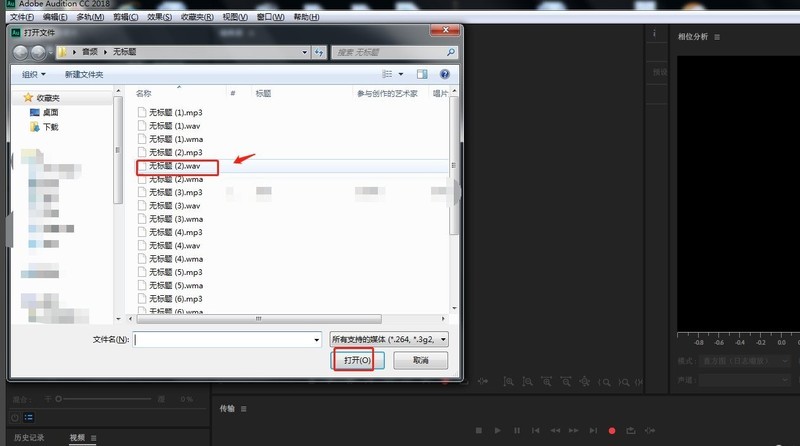Click the 打开 open button
Image resolution: width=800 pixels, height=446 pixels.
pyautogui.click(x=357, y=360)
